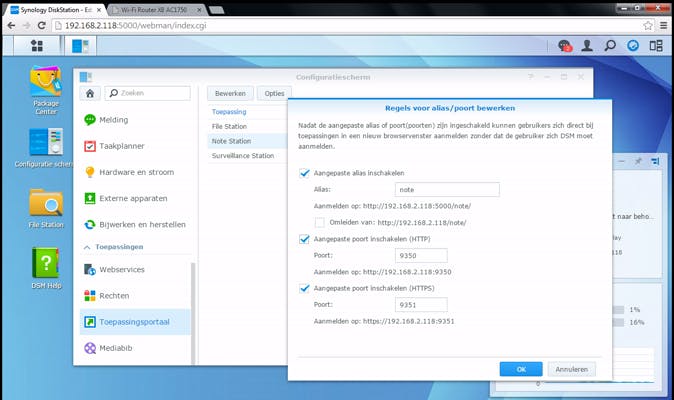Open the widgets panel icon
Image resolution: width=674 pixels, height=400 pixels.
pos(656,46)
